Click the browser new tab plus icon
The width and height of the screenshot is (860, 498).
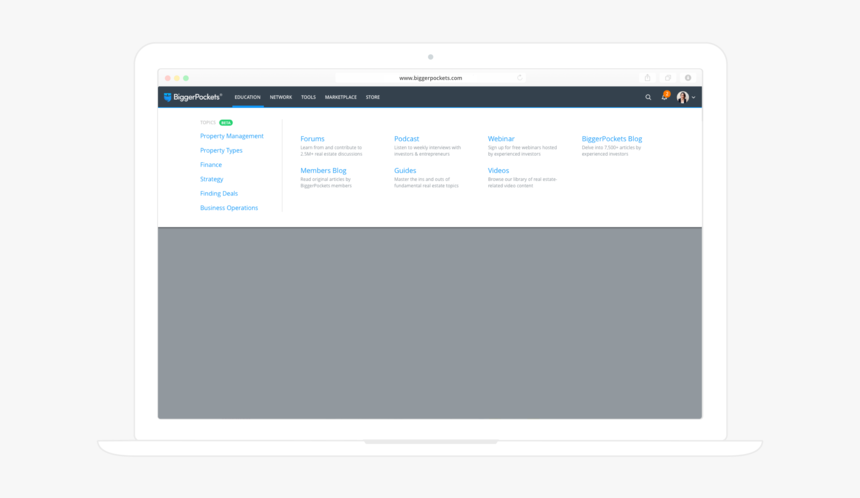click(x=688, y=77)
